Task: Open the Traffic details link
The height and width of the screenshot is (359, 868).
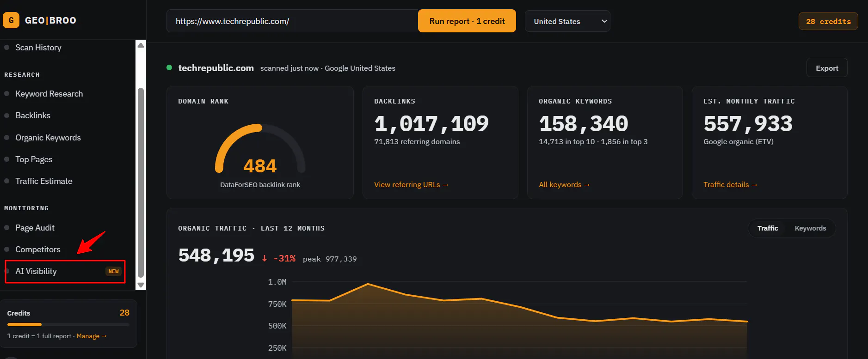Action: (730, 185)
